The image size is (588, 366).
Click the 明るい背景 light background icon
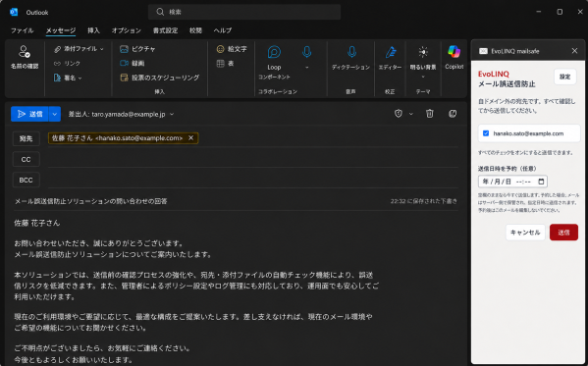click(423, 52)
